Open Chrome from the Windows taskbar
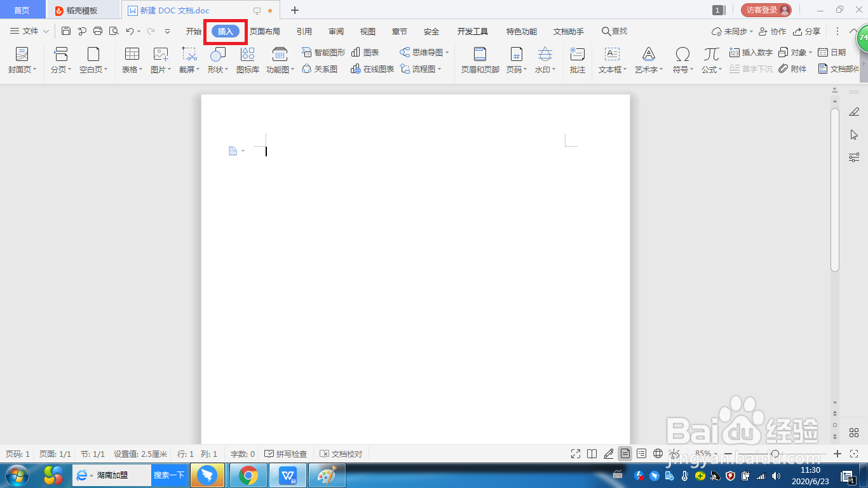 click(x=248, y=475)
